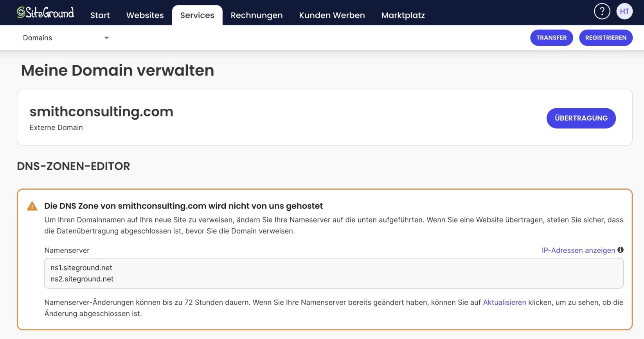Click the info icon beside IP-Adressen anzeigen
The image size is (644, 339).
click(x=621, y=250)
